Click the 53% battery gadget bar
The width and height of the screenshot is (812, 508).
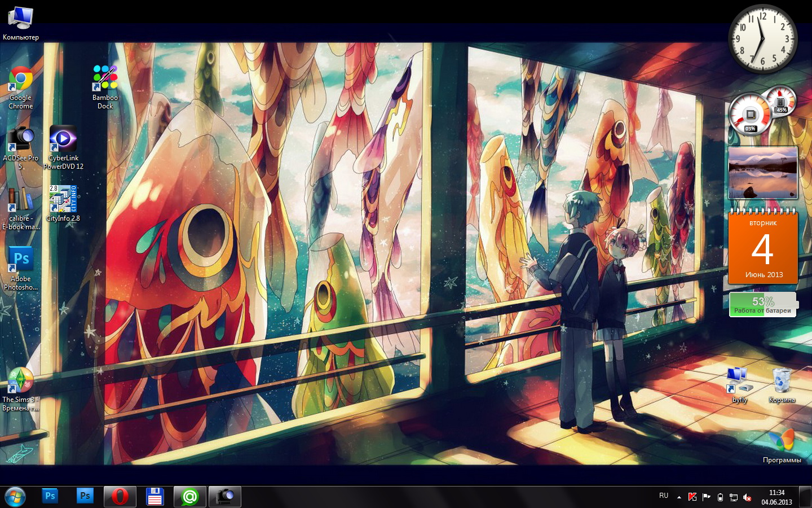click(x=763, y=305)
